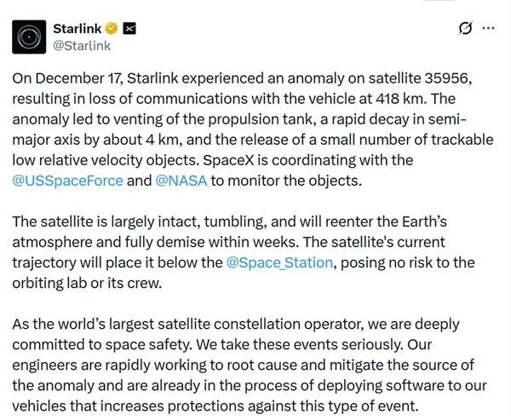511x420 pixels.
Task: Open the Starlink profile avatar
Action: (x=29, y=36)
